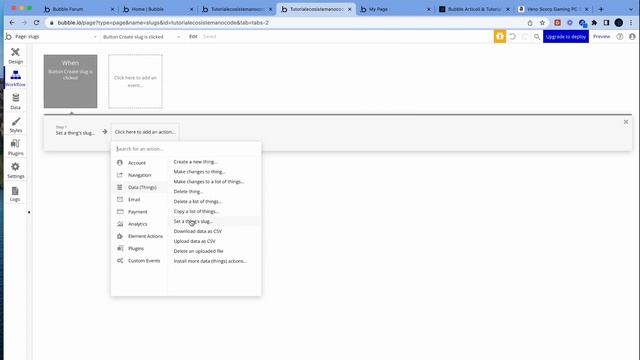Click the redo arrow icon

pyautogui.click(x=525, y=36)
